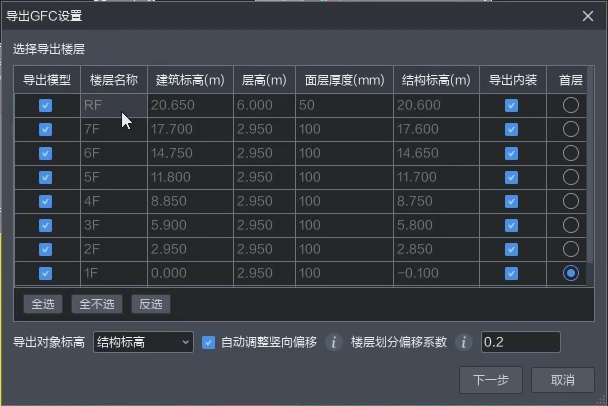Open 导出对象标高 dropdown showing 结构标高
608x406 pixels.
[143, 342]
